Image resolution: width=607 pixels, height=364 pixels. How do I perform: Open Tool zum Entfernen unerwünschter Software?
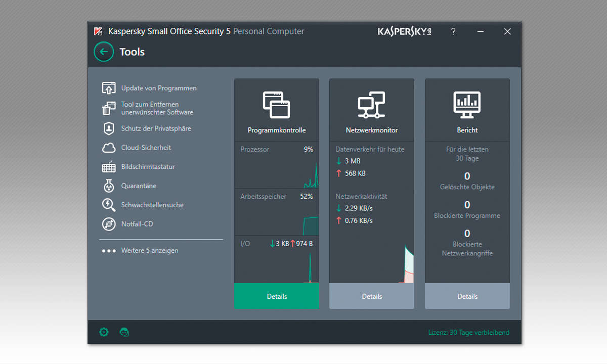tap(157, 108)
